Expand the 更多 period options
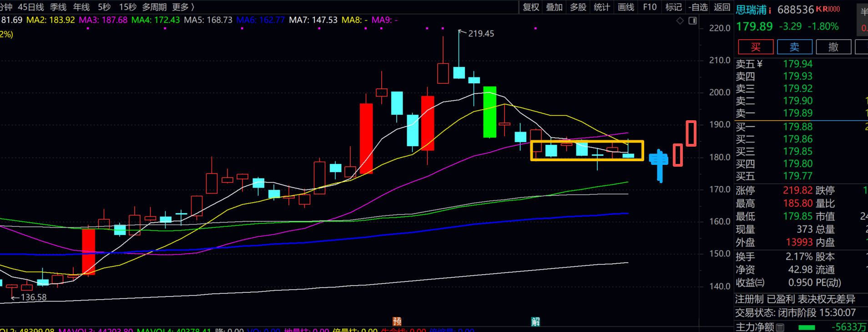868x332 pixels. coord(183,7)
